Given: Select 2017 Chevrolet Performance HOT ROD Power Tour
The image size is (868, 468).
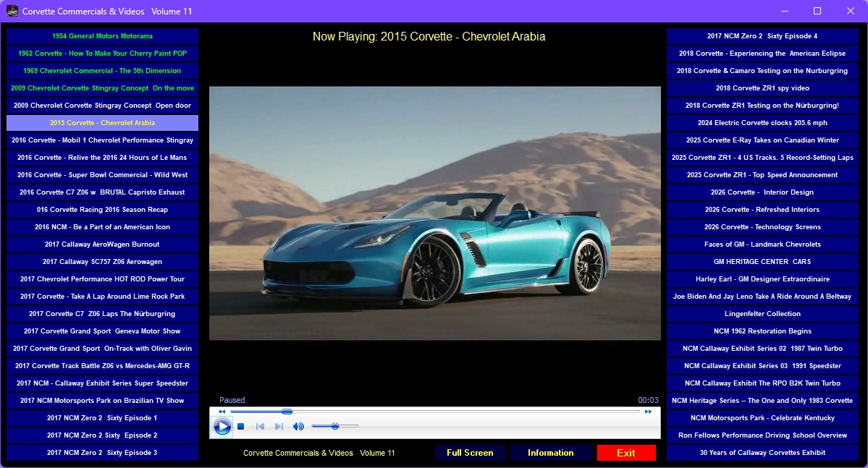Looking at the screenshot, I should (x=102, y=278).
